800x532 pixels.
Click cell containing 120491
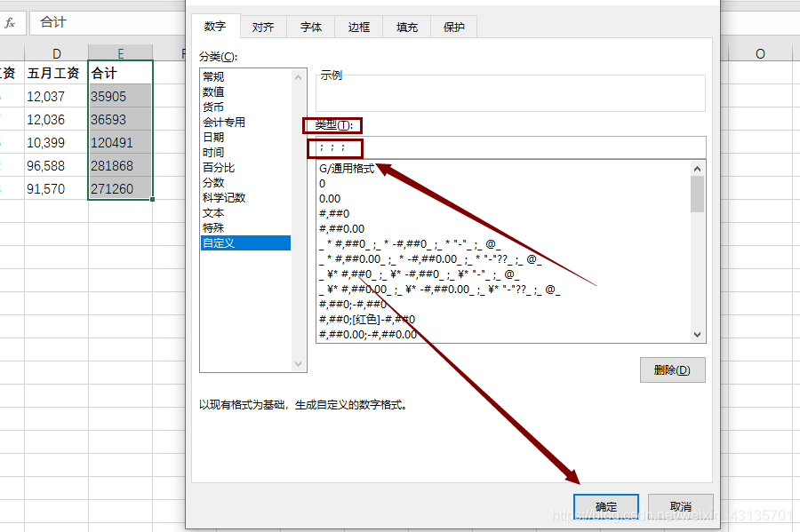coord(120,142)
